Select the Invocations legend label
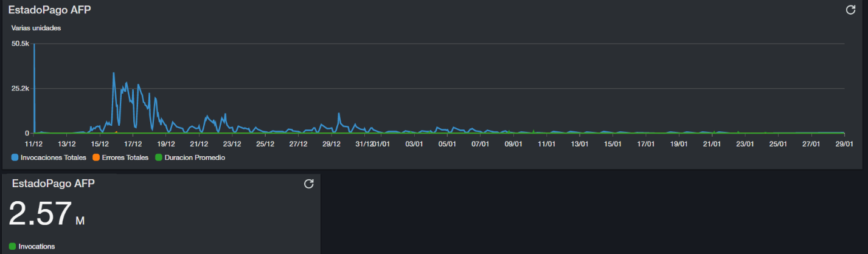 pos(36,246)
